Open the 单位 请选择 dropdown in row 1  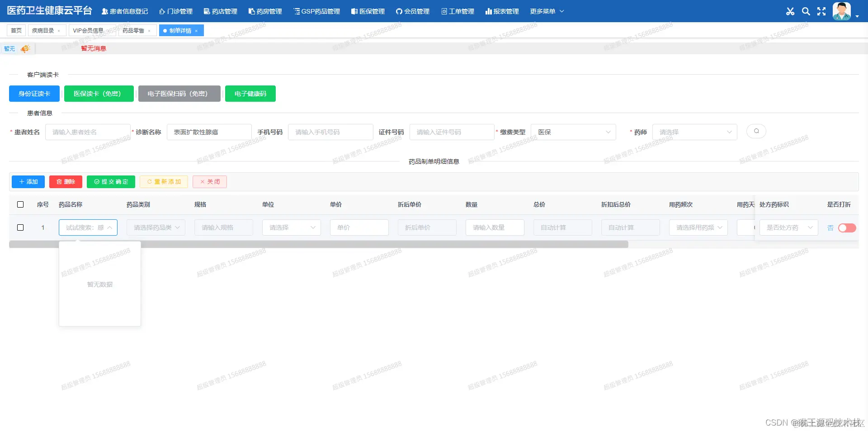tap(292, 227)
